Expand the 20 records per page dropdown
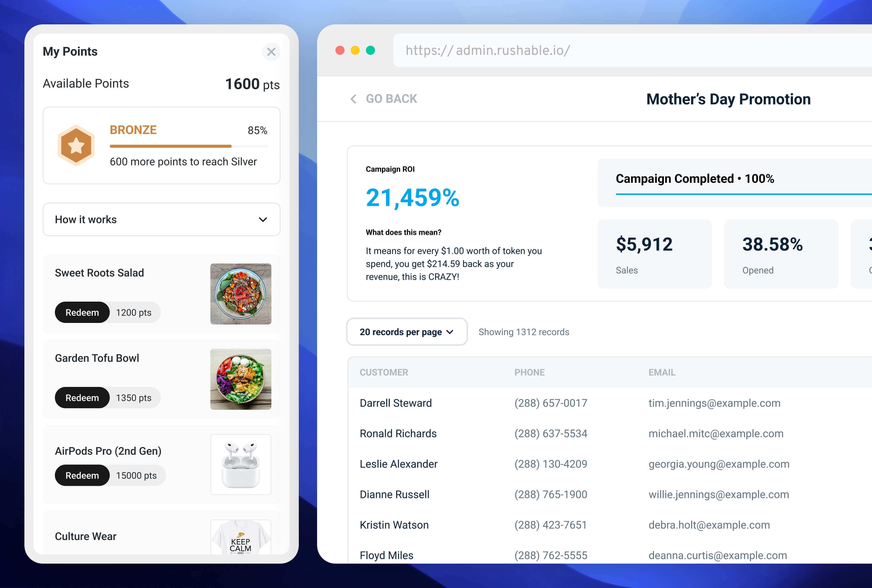 [406, 331]
